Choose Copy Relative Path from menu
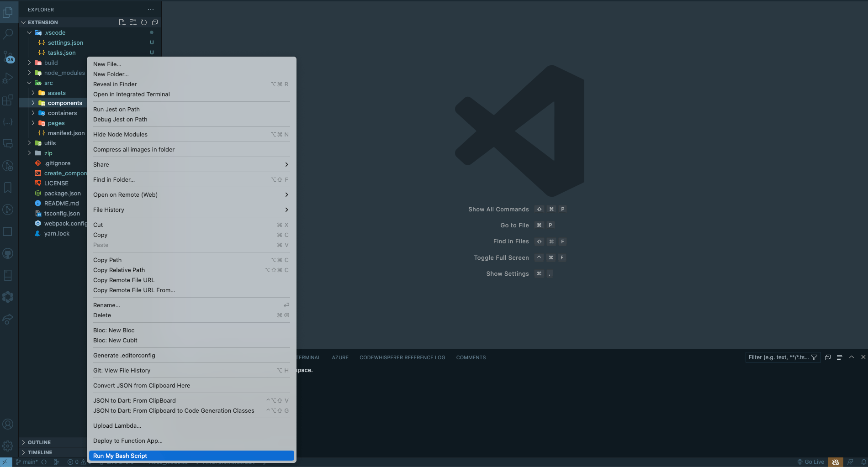Viewport: 868px width, 467px height. [x=191, y=270]
